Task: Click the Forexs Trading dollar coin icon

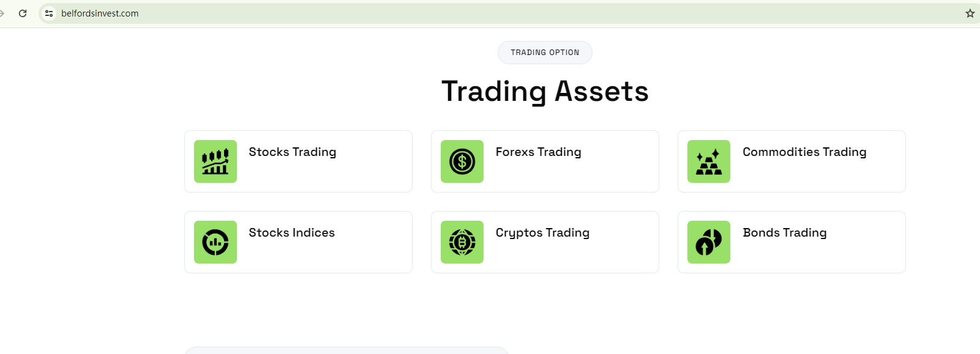Action: [462, 161]
